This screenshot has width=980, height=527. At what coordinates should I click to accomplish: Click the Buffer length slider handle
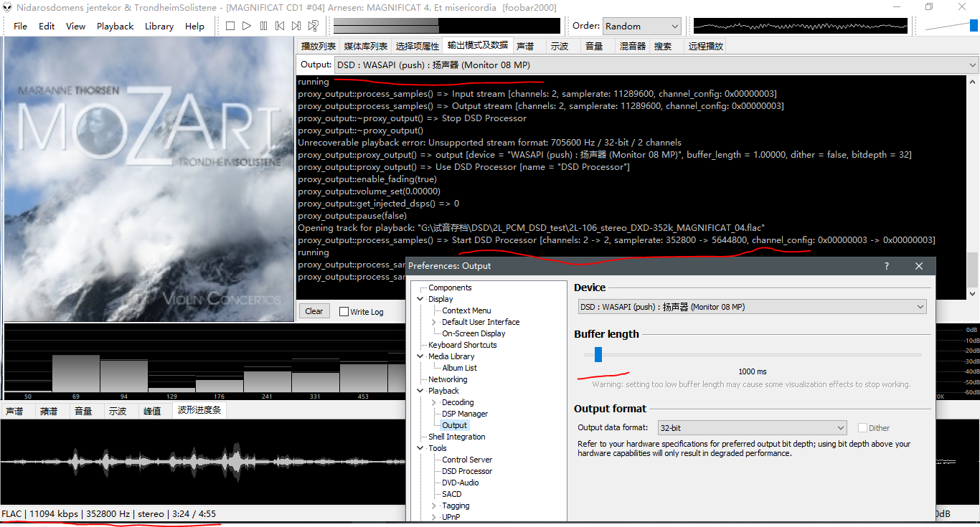pyautogui.click(x=598, y=354)
